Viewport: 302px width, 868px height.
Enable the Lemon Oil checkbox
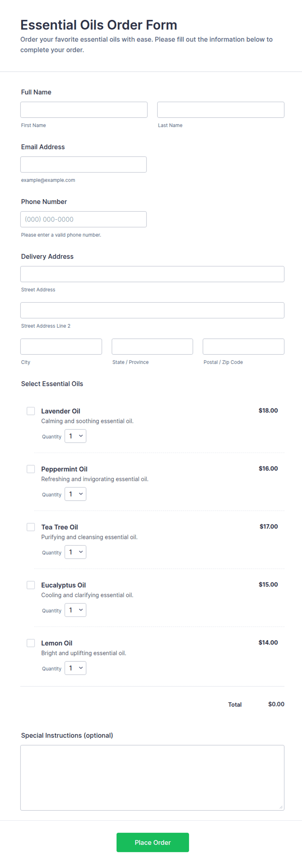pos(31,643)
